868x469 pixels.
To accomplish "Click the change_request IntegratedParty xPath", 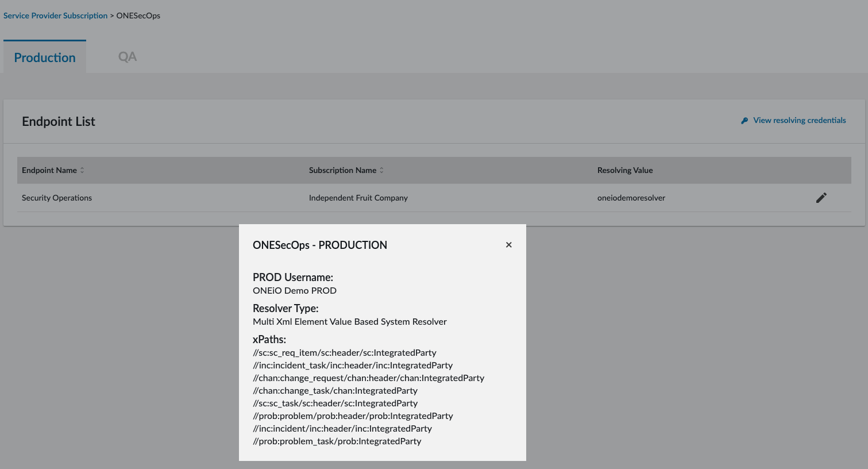I will coord(369,378).
